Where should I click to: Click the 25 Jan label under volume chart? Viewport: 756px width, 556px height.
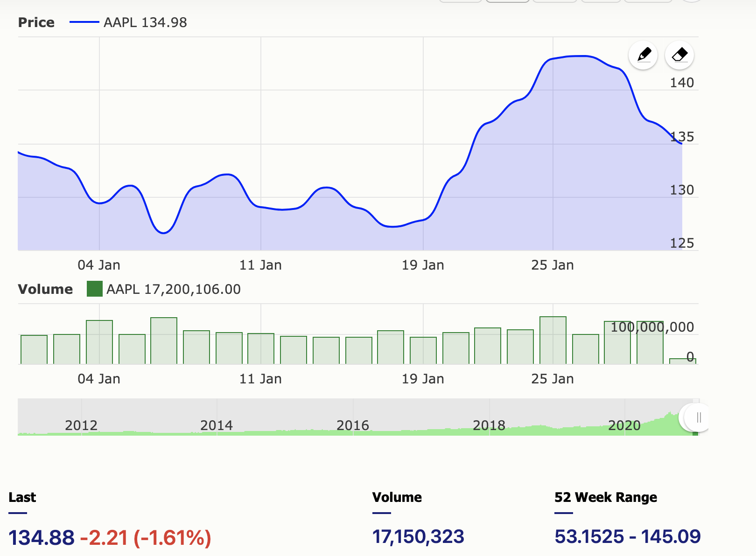(553, 379)
